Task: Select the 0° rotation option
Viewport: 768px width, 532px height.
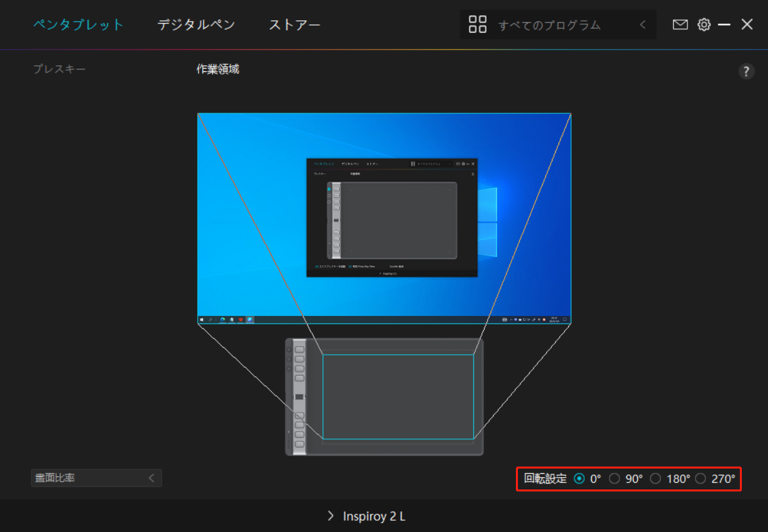Action: (x=579, y=478)
